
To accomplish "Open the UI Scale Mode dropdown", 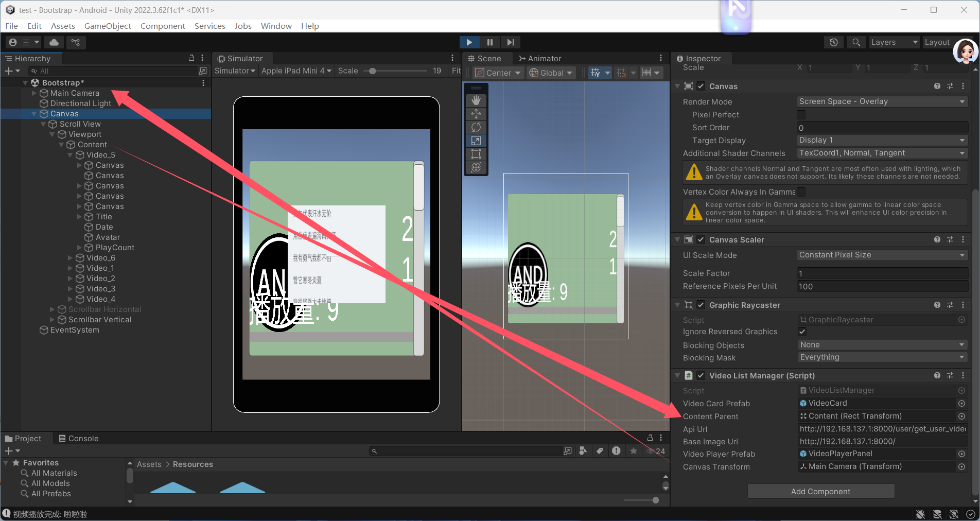I will tap(882, 255).
